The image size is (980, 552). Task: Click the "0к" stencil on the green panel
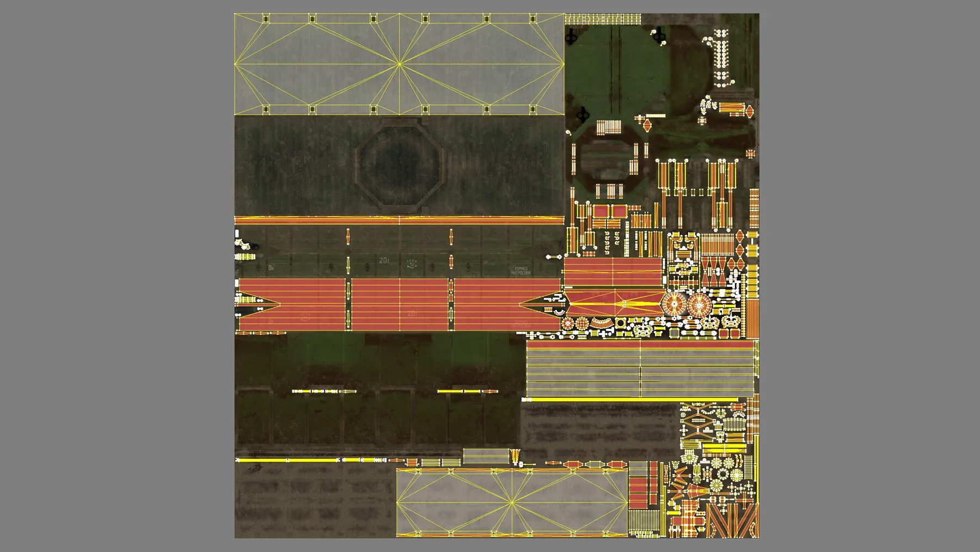click(271, 268)
